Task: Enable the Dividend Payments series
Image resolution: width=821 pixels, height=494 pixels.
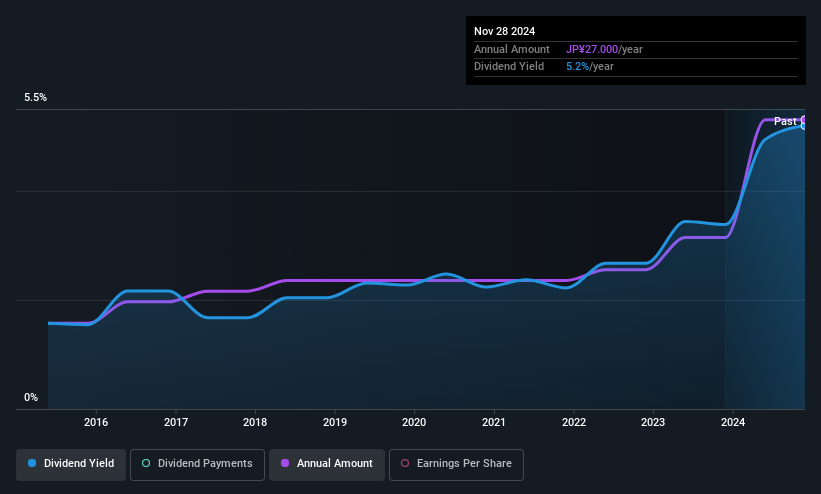Action: [197, 464]
